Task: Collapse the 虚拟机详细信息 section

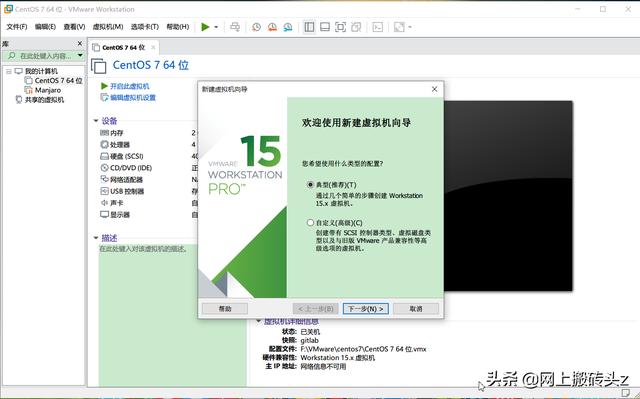Action: [258, 321]
